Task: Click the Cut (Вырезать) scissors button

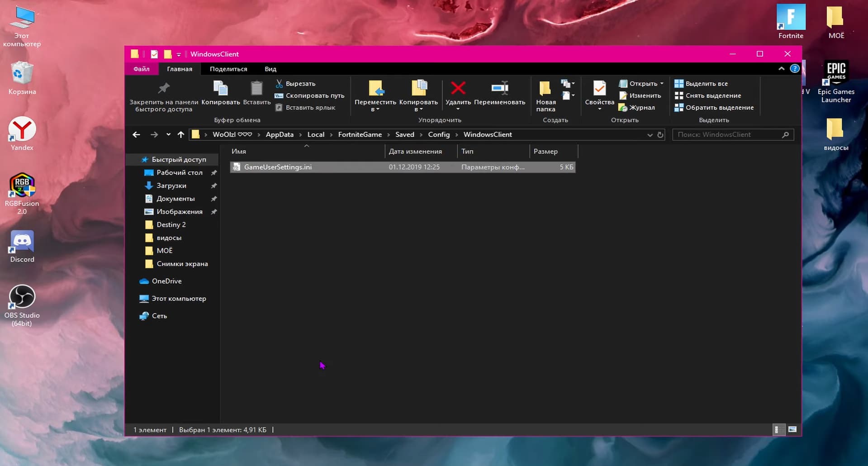Action: pyautogui.click(x=296, y=84)
